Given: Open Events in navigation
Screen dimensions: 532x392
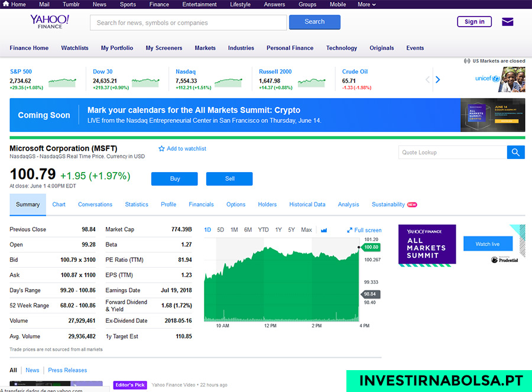Looking at the screenshot, I should 415,48.
